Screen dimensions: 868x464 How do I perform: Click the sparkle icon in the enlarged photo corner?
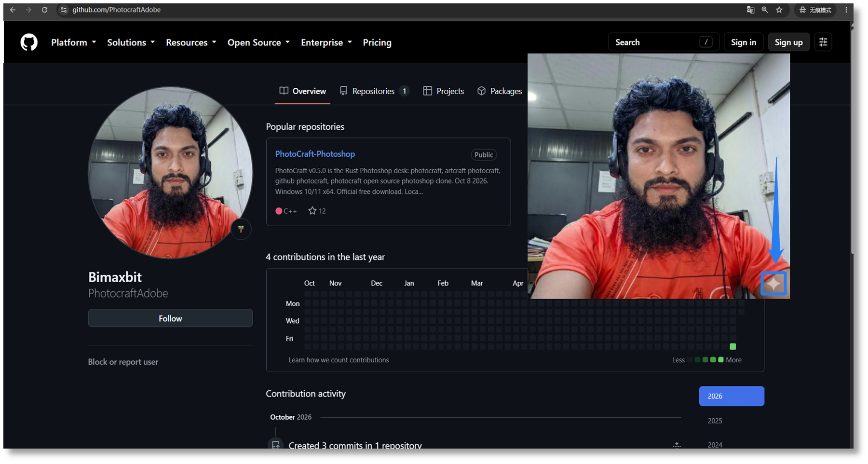[x=774, y=283]
